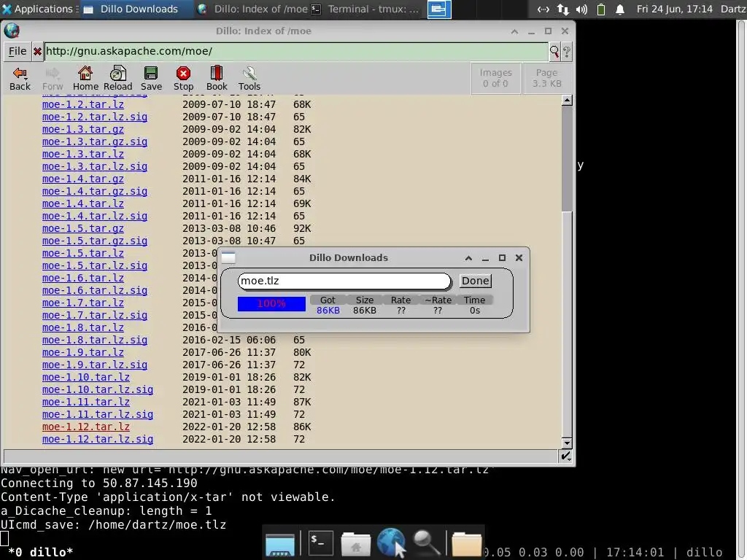747x560 pixels.
Task: Open moe-1.12.tar.lz.sig link
Action: 98,439
